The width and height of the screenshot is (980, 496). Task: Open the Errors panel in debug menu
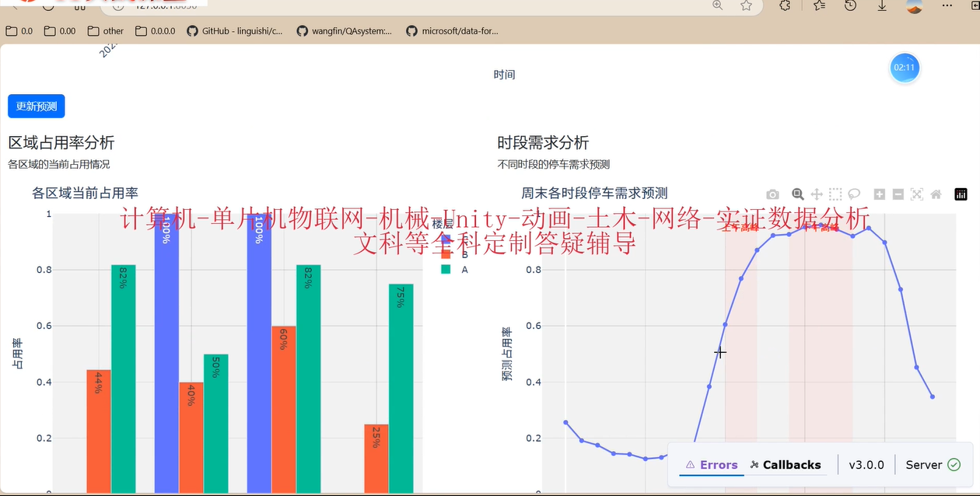[710, 465]
